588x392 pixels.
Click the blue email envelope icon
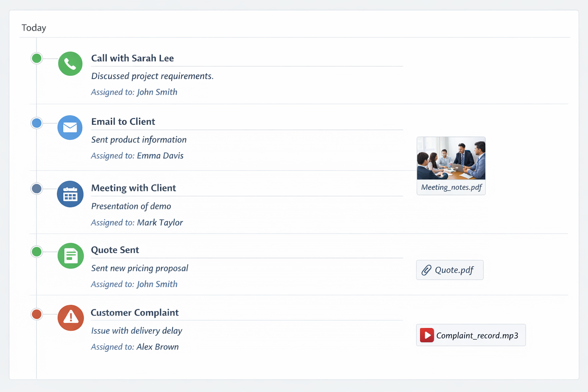(x=70, y=127)
